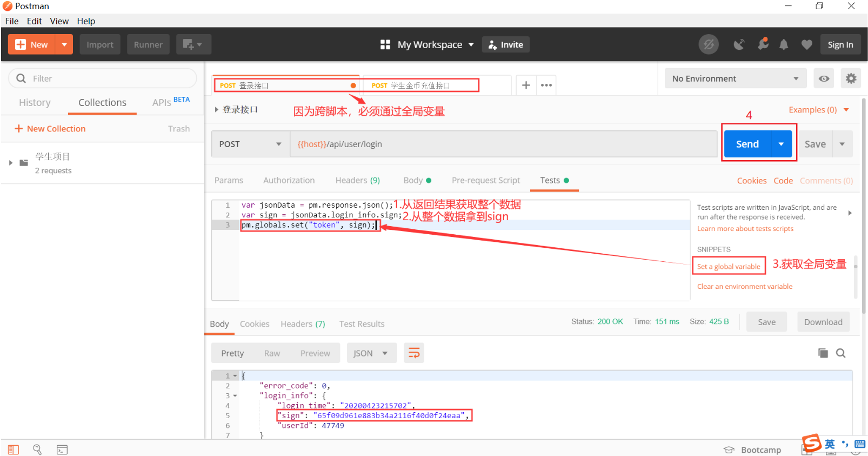Open the tab options three-dots menu
The image size is (868, 456).
tap(546, 85)
